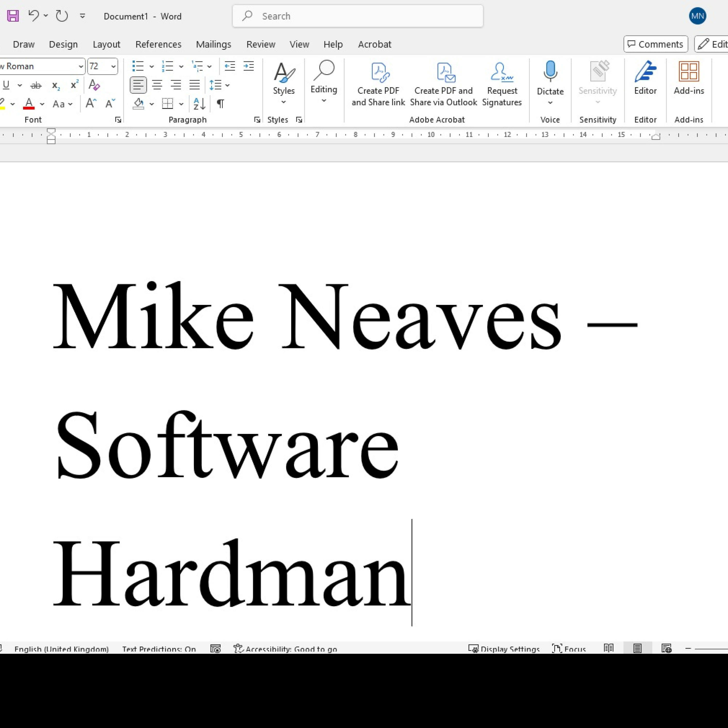Open the References tab
Viewport: 728px width, 728px height.
pyautogui.click(x=158, y=44)
